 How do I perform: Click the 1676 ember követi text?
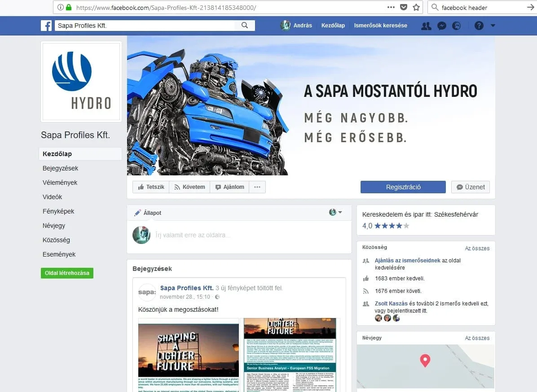(398, 291)
